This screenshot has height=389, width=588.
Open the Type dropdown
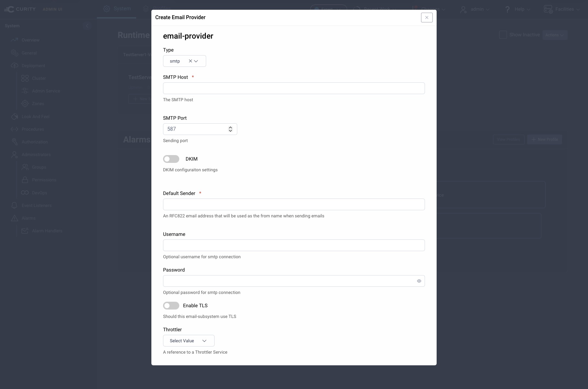coord(196,61)
